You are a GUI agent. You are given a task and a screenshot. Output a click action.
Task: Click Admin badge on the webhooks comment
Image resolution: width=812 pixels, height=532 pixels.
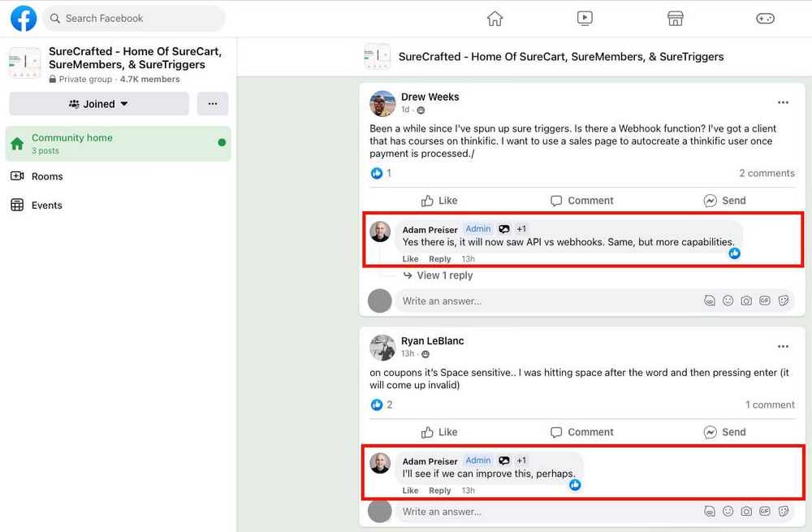click(x=477, y=228)
